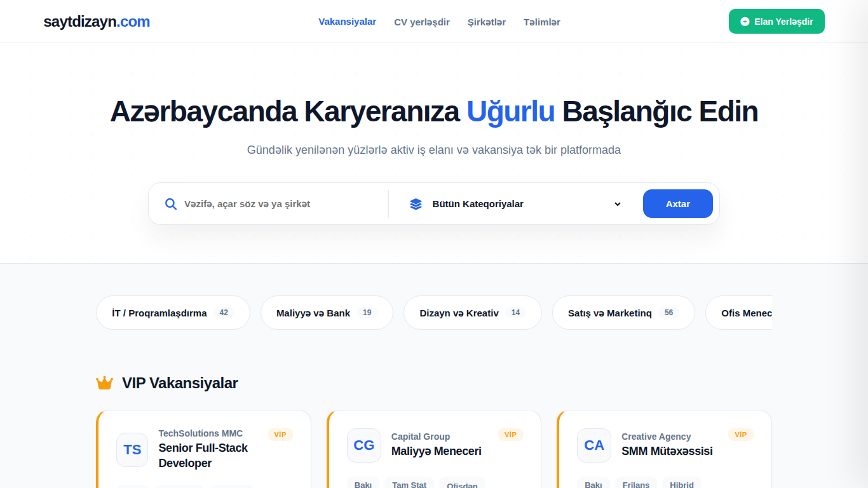Image resolution: width=868 pixels, height=488 pixels.
Task: Click the 56 count badge on Satış və Marketinq
Action: pyautogui.click(x=668, y=313)
